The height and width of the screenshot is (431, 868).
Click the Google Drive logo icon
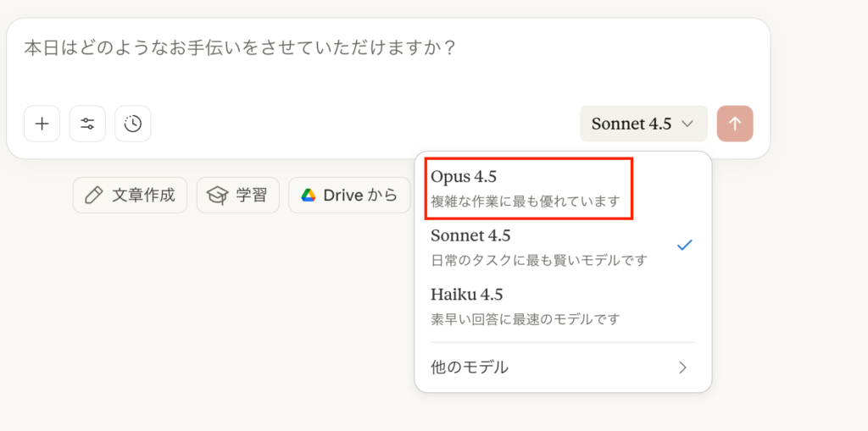309,196
